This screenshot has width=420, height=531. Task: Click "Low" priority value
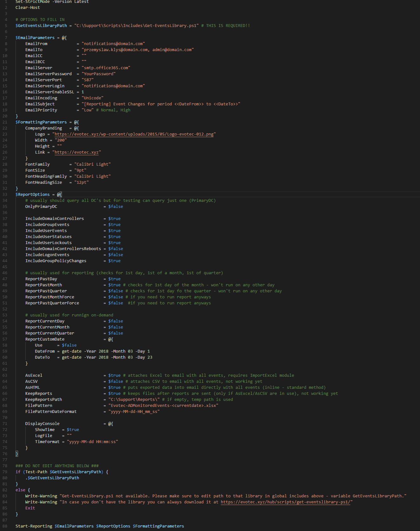[88, 110]
